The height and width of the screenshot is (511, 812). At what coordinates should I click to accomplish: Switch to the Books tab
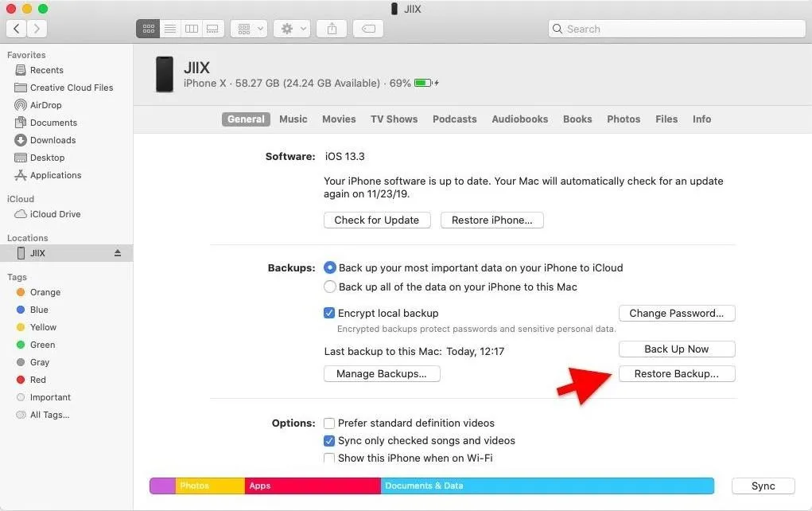(577, 119)
